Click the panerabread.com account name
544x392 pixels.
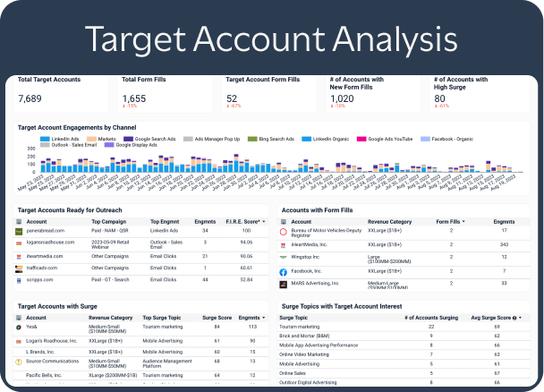pos(45,231)
